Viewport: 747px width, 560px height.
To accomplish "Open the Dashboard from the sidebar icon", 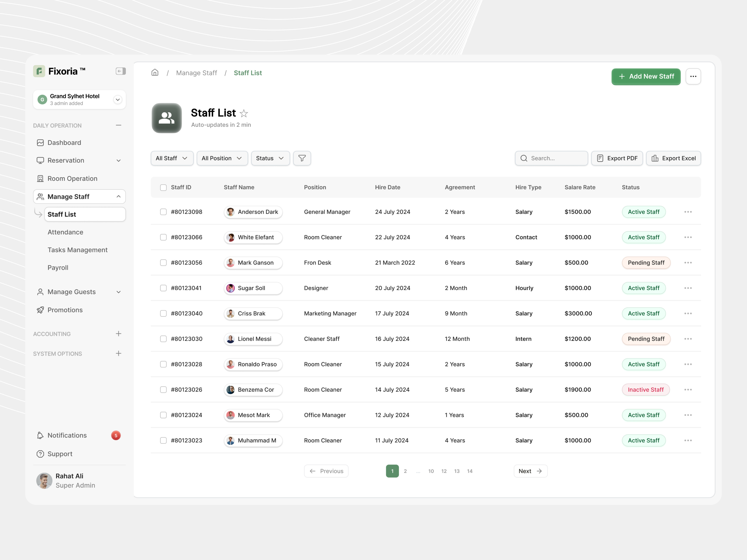I will click(40, 142).
